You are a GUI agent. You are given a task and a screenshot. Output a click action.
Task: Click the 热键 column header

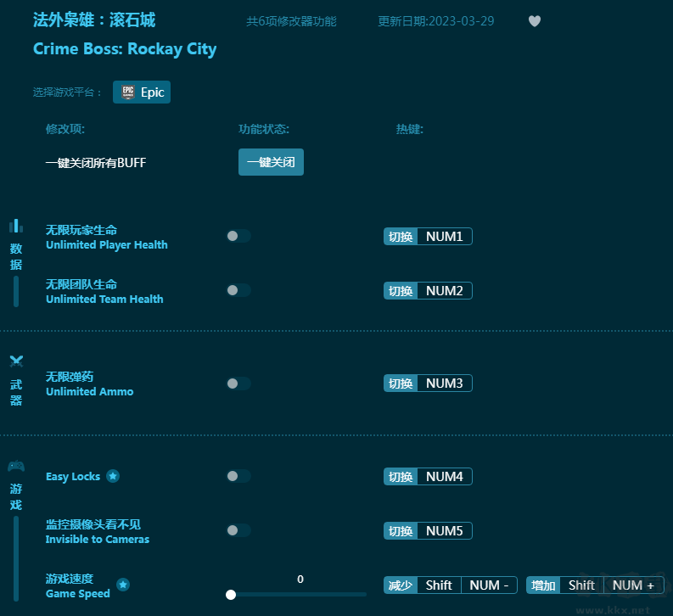(x=409, y=129)
